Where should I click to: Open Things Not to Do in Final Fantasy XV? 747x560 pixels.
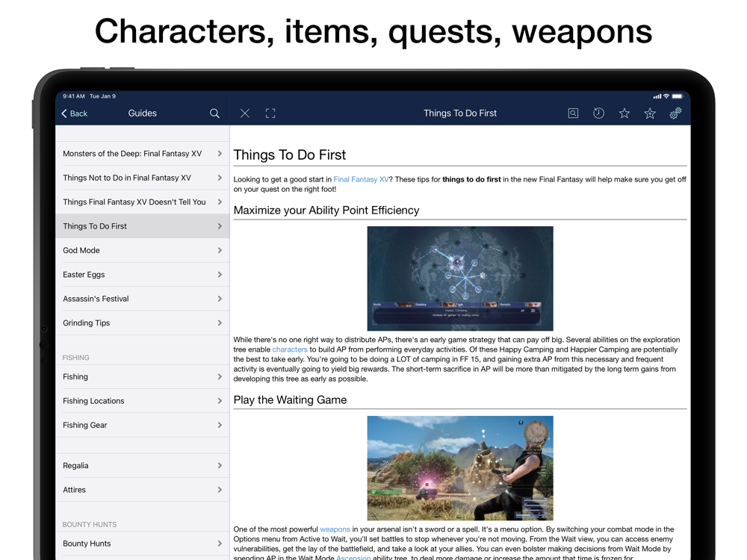pos(143,178)
